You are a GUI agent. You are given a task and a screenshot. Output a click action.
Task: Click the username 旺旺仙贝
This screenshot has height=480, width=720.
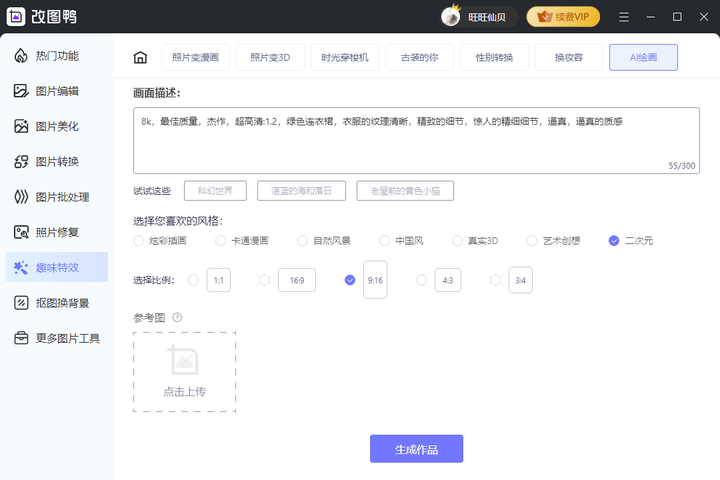point(487,17)
